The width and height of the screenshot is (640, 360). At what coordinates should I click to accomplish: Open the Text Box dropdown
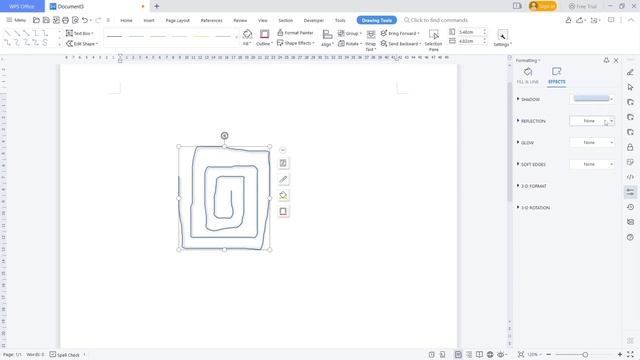click(x=80, y=33)
